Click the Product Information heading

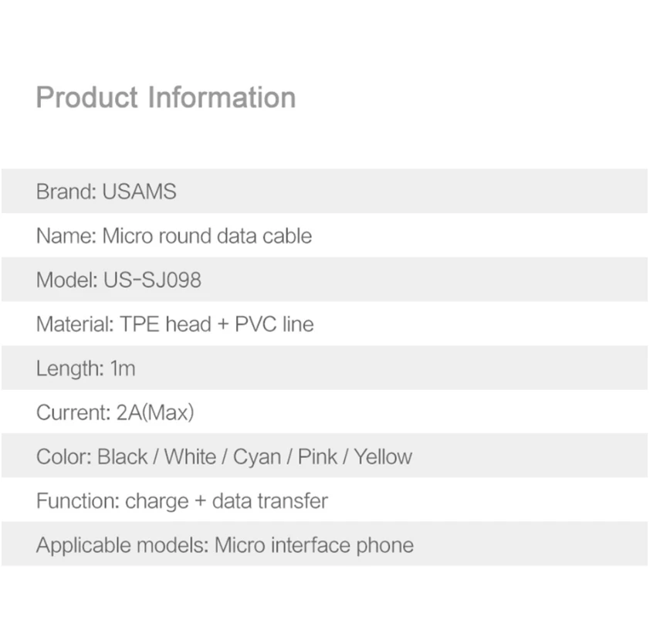[x=166, y=98]
